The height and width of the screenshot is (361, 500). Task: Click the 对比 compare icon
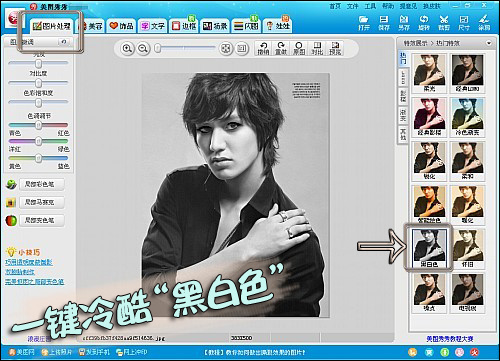tap(317, 49)
